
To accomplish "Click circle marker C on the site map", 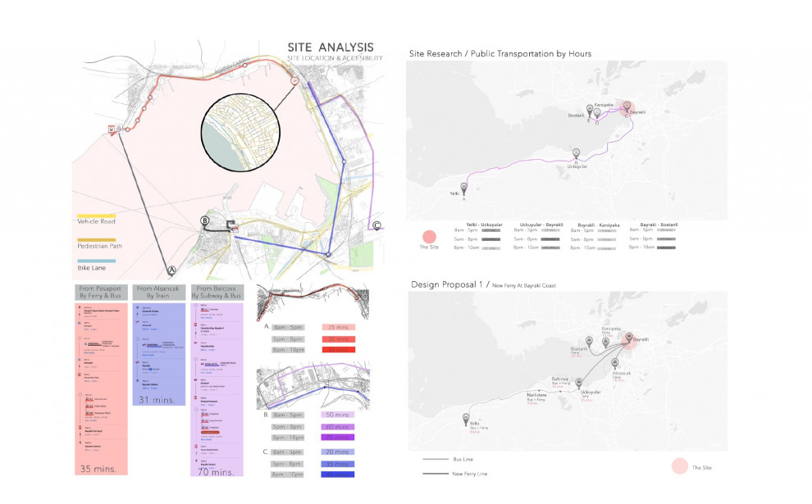I will [x=377, y=225].
